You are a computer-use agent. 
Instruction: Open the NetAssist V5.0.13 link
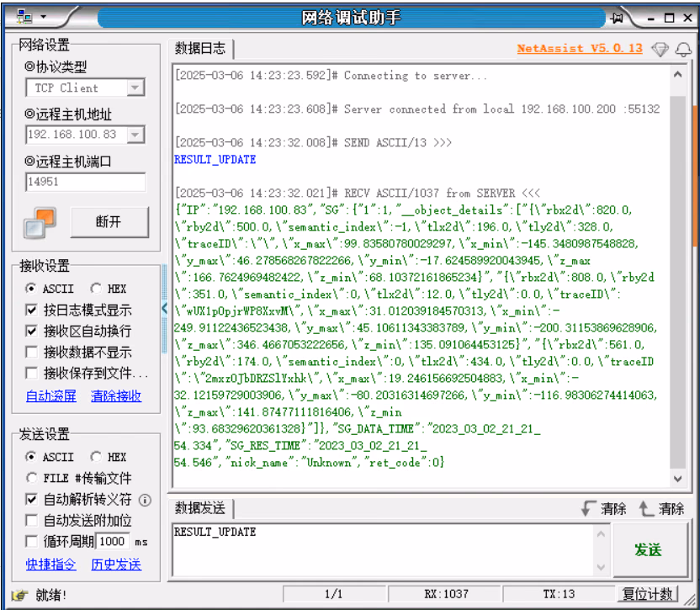pyautogui.click(x=580, y=48)
